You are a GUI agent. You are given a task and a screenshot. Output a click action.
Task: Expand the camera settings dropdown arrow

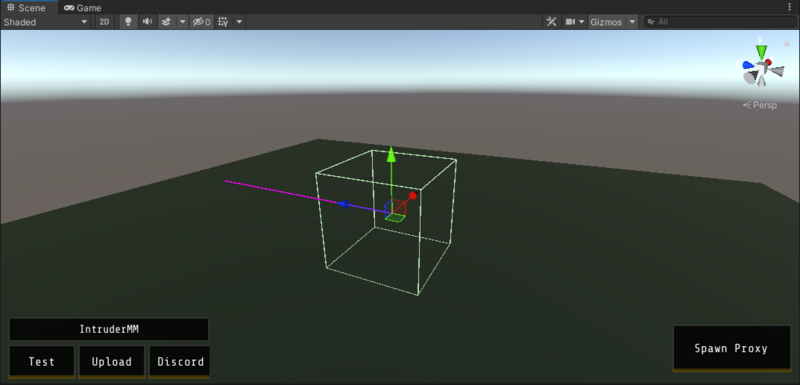point(581,22)
